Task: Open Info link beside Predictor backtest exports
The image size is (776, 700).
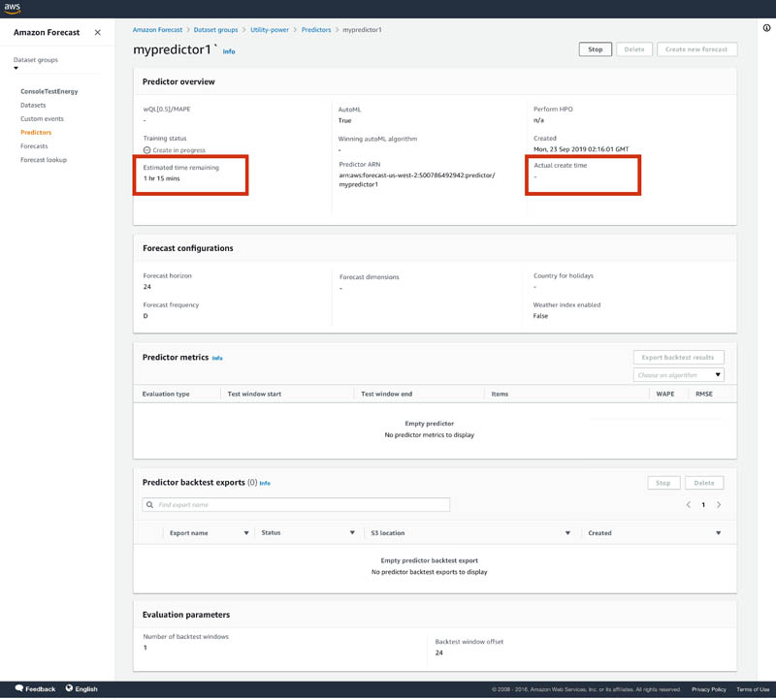Action: (x=265, y=484)
